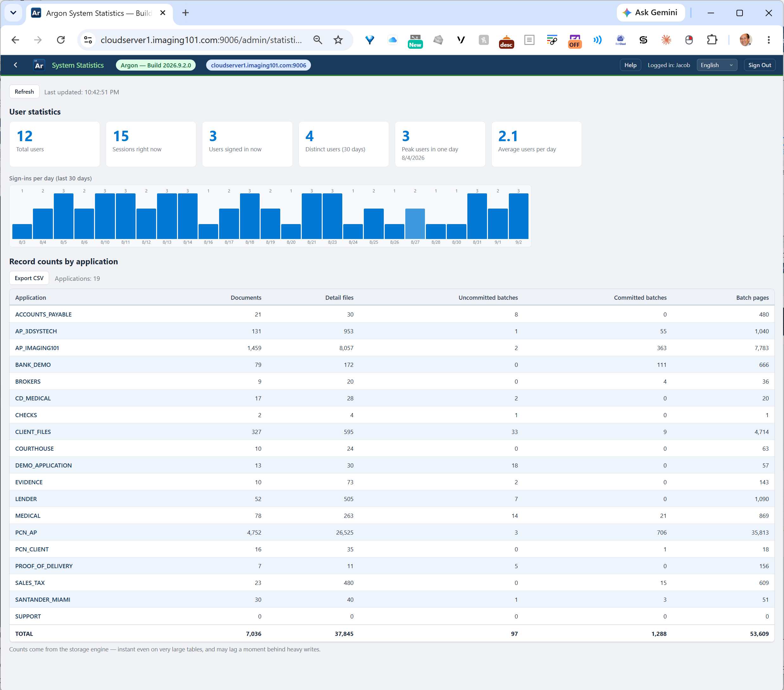Select the BANK_DEMO row name
The image size is (784, 690).
(33, 365)
